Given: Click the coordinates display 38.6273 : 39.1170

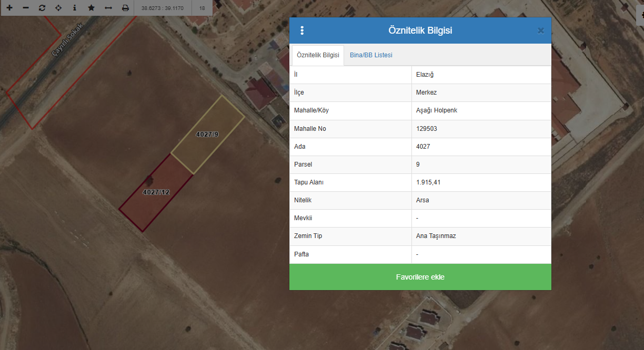Looking at the screenshot, I should [x=162, y=8].
